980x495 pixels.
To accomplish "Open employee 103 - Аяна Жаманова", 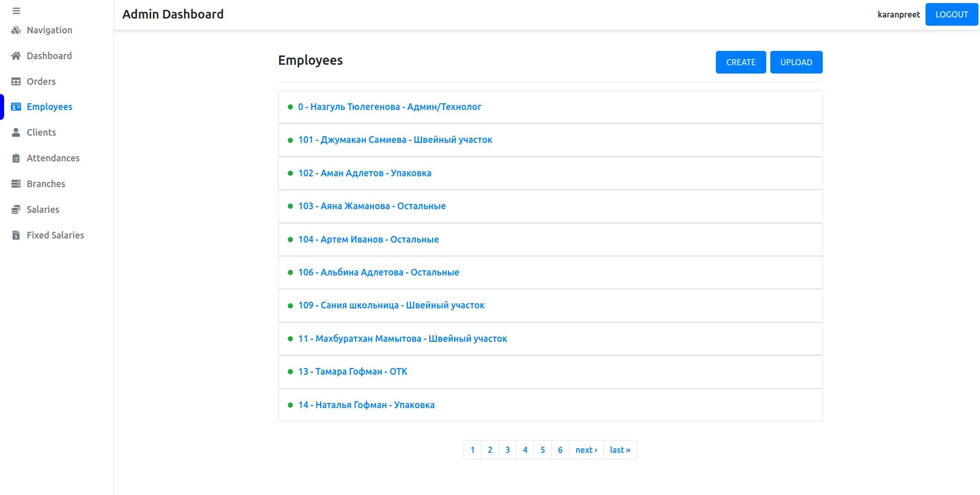I will (x=372, y=206).
